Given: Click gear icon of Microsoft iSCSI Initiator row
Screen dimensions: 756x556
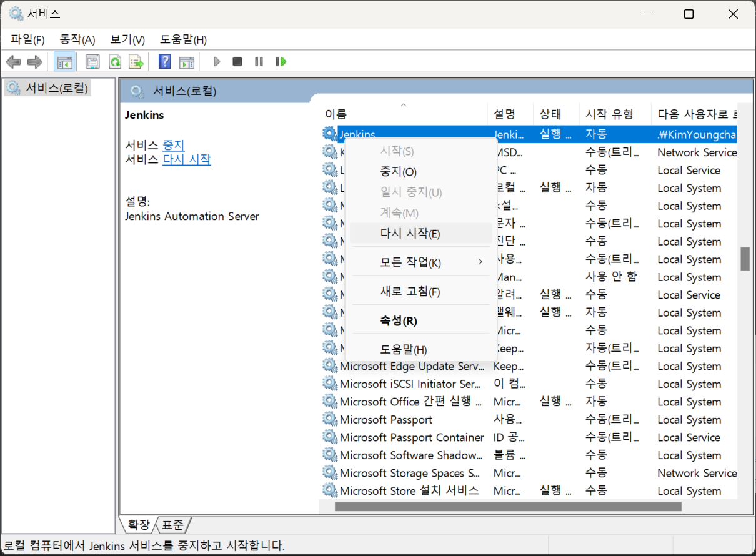Looking at the screenshot, I should pos(329,384).
